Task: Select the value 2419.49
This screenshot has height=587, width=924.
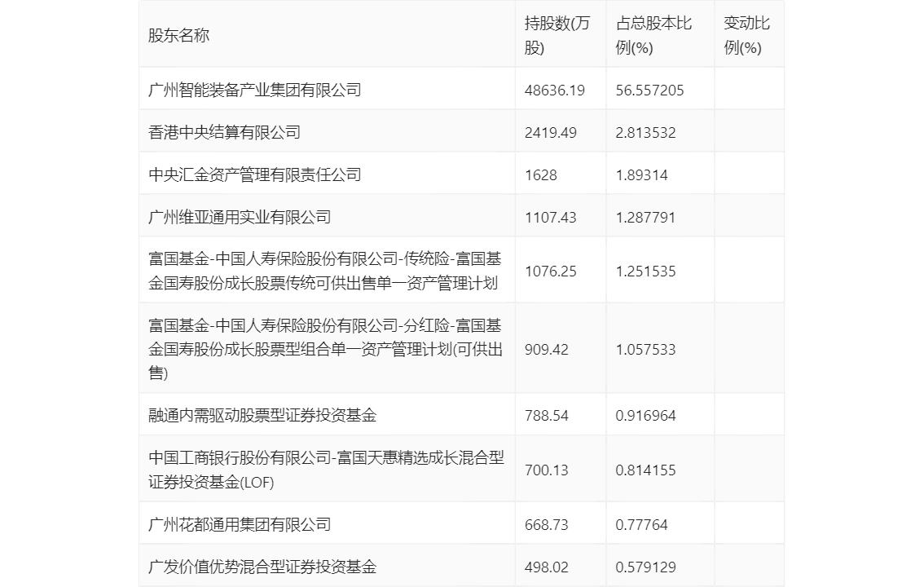Action: coord(550,133)
